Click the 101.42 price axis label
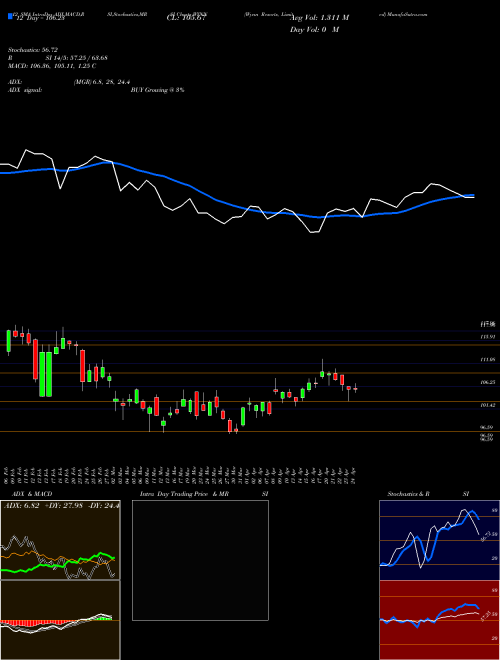500x660 pixels. 488,405
